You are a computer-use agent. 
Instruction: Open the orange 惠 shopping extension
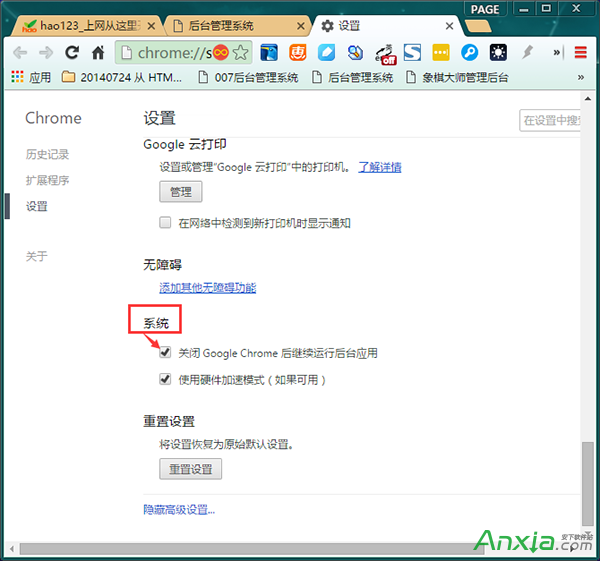298,52
